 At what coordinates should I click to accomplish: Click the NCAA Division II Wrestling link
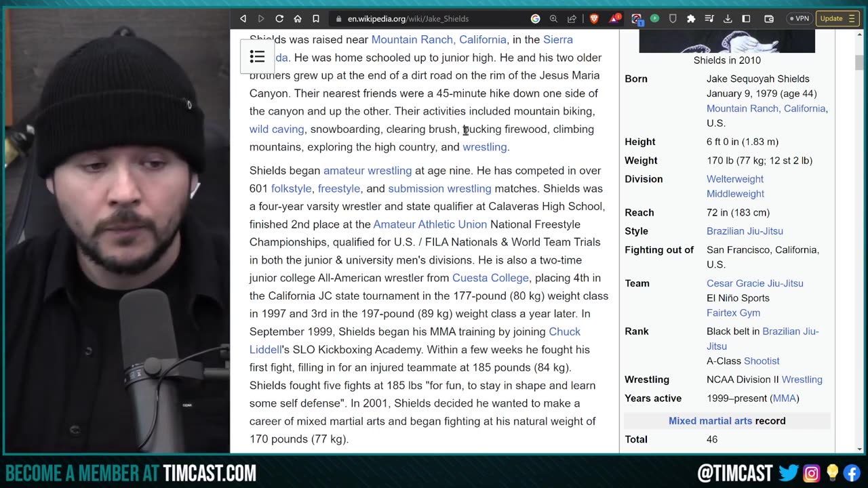pos(802,380)
